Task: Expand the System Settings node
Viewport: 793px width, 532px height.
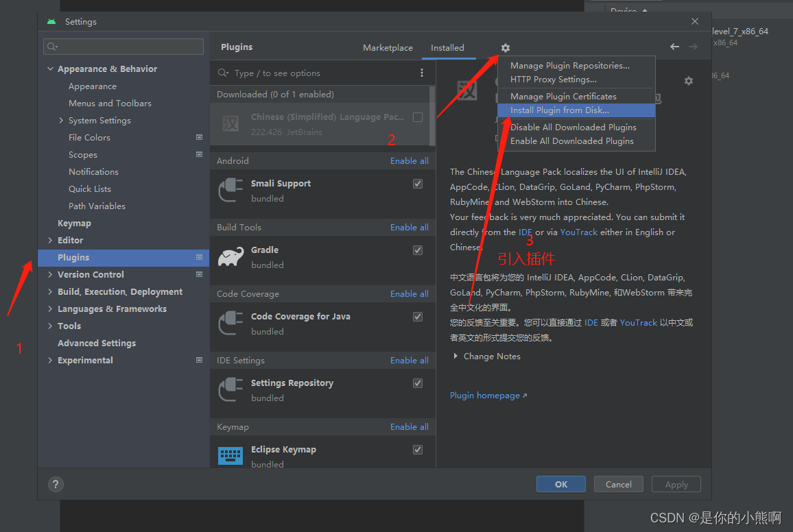Action: (61, 120)
